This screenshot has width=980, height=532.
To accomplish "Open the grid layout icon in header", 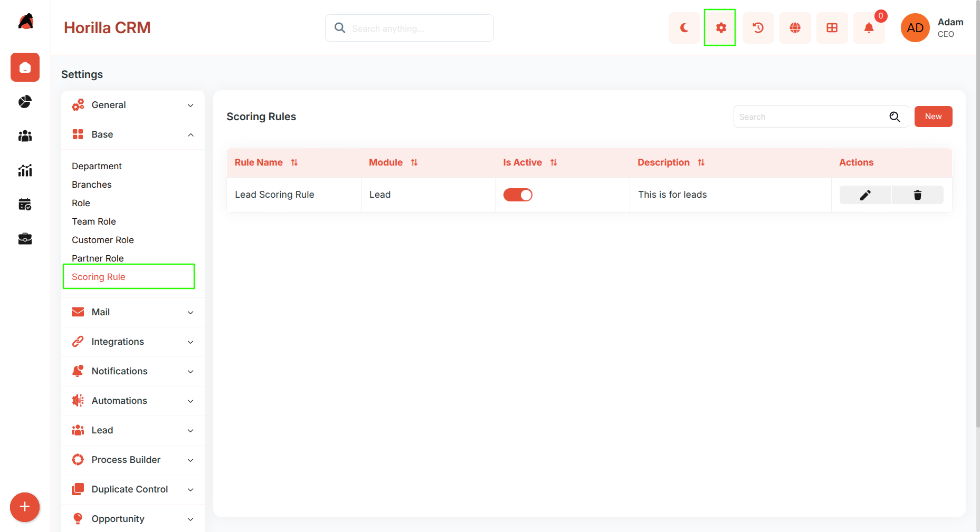I will pyautogui.click(x=832, y=28).
